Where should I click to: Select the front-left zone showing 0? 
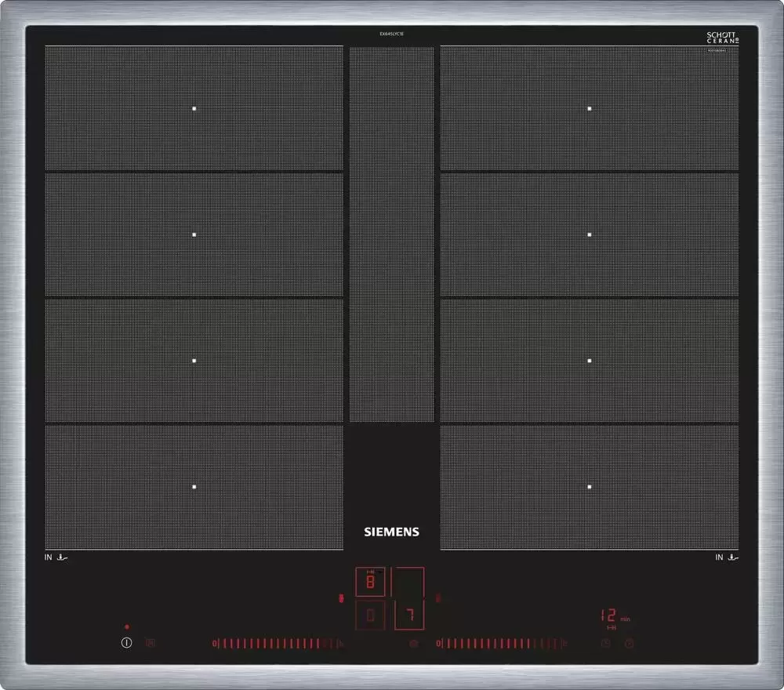370,616
